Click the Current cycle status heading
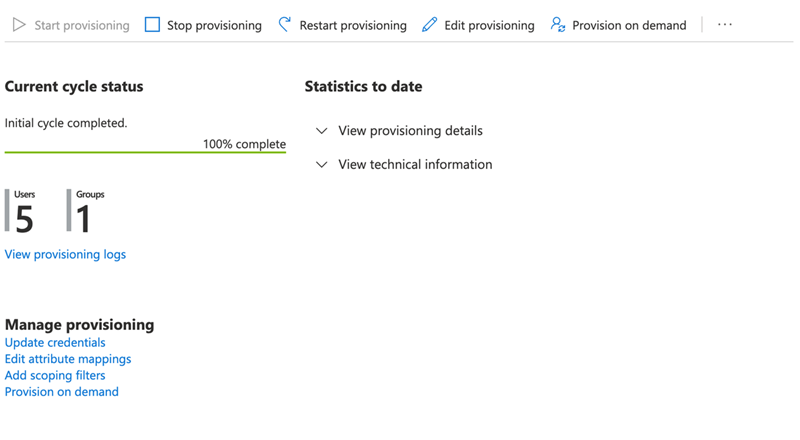This screenshot has width=800, height=440. (x=74, y=87)
